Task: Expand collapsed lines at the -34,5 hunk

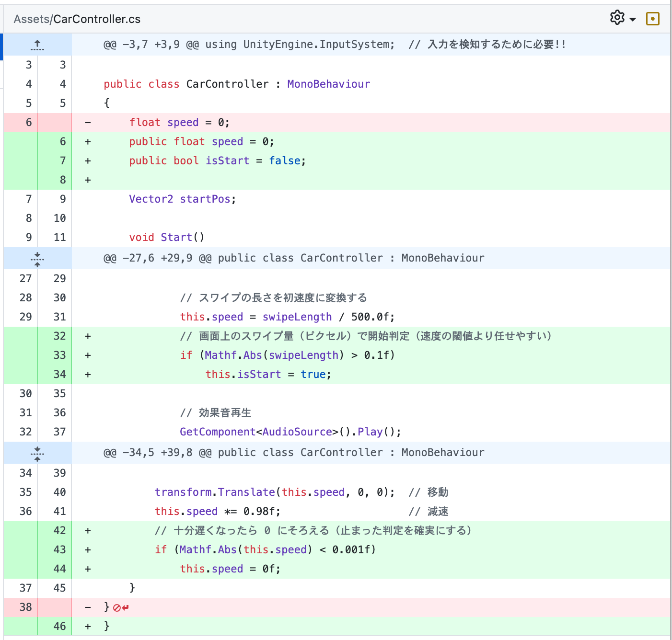Action: (37, 453)
